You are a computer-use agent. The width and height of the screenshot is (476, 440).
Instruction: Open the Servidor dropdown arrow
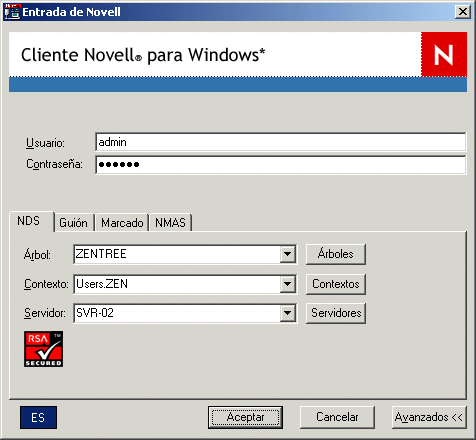pyautogui.click(x=287, y=313)
